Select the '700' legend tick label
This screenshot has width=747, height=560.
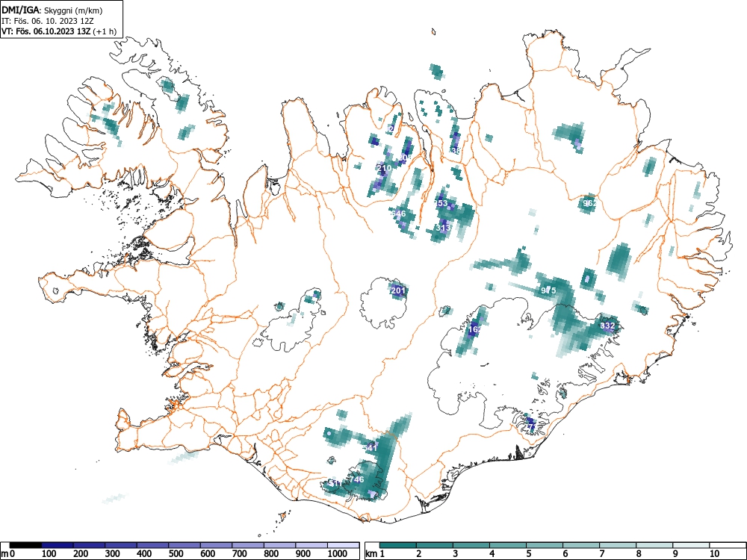tap(240, 554)
